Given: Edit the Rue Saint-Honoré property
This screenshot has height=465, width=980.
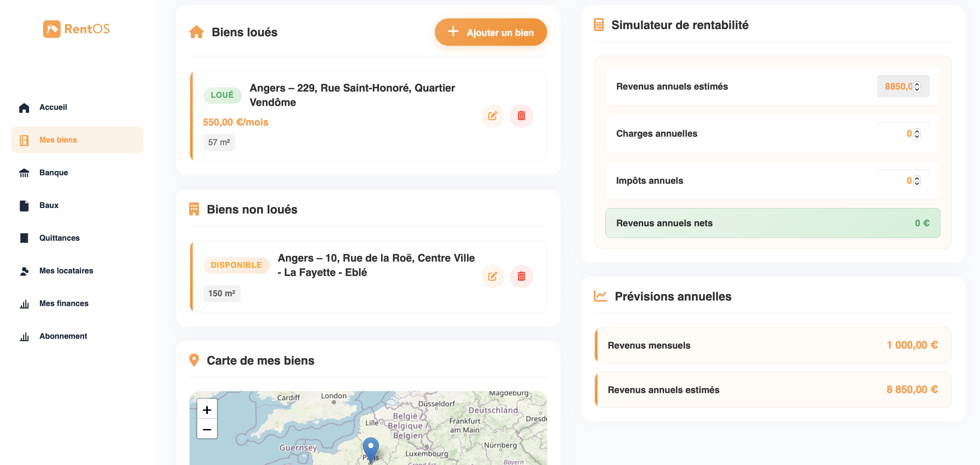Looking at the screenshot, I should (x=492, y=116).
